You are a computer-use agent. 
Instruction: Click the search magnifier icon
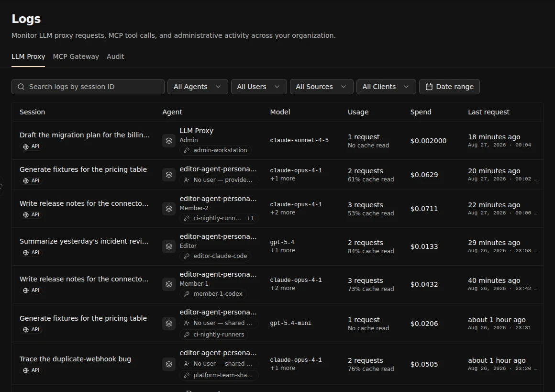(21, 87)
